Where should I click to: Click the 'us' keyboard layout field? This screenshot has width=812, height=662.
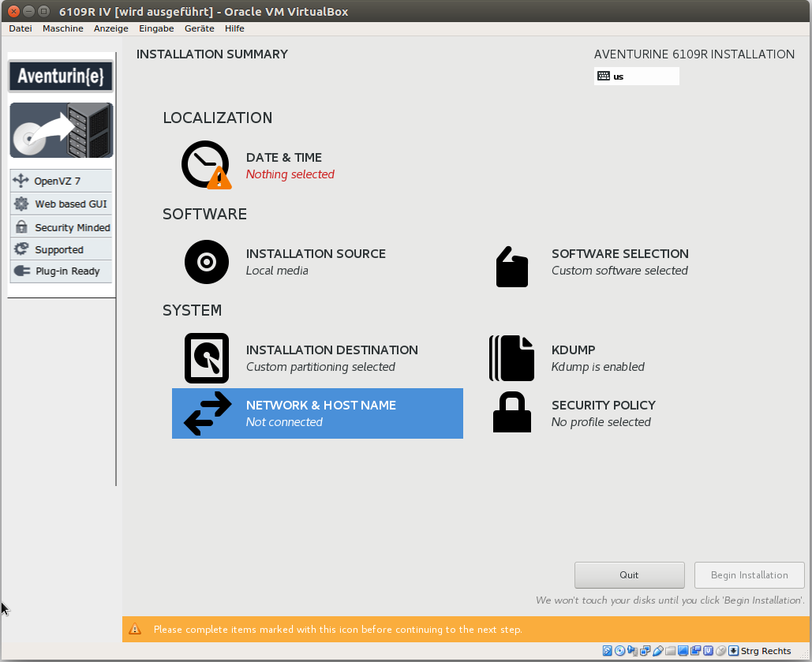click(x=637, y=77)
